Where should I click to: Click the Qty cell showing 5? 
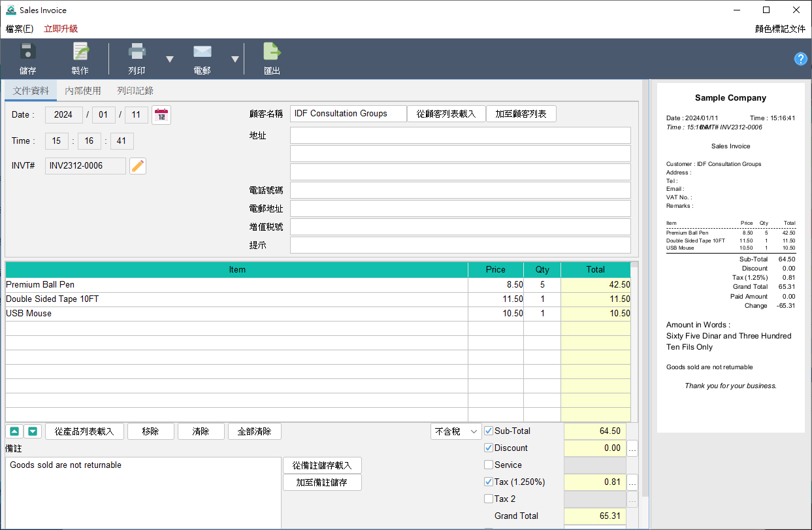pos(542,285)
